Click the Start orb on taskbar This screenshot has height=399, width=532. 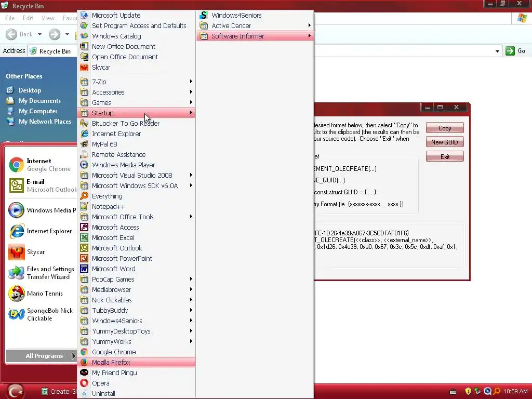click(15, 392)
